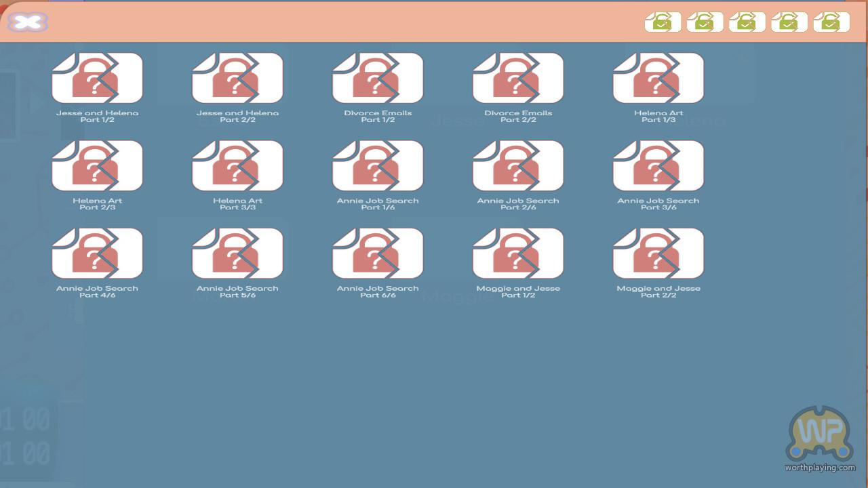Select the middle green unlocked file icon
This screenshot has height=488, width=868.
(x=747, y=22)
